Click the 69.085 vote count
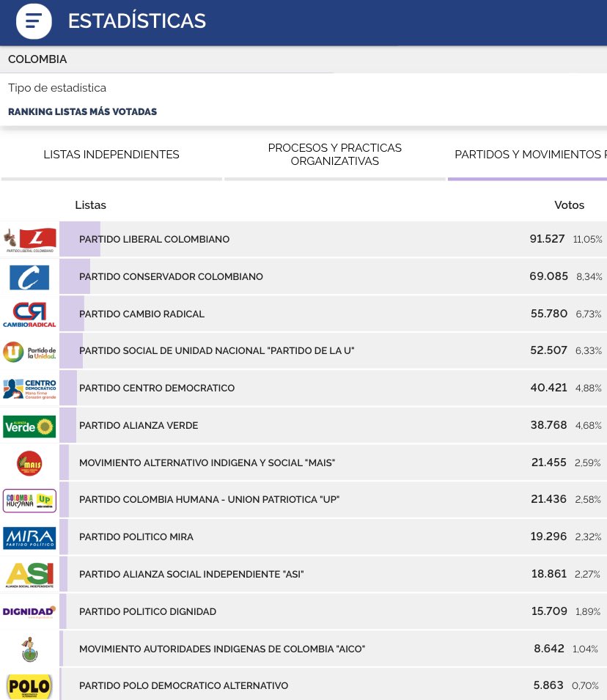Screen dimensions: 607x700 [x=548, y=276]
